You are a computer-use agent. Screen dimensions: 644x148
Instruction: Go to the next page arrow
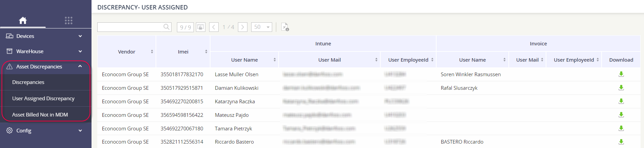243,27
